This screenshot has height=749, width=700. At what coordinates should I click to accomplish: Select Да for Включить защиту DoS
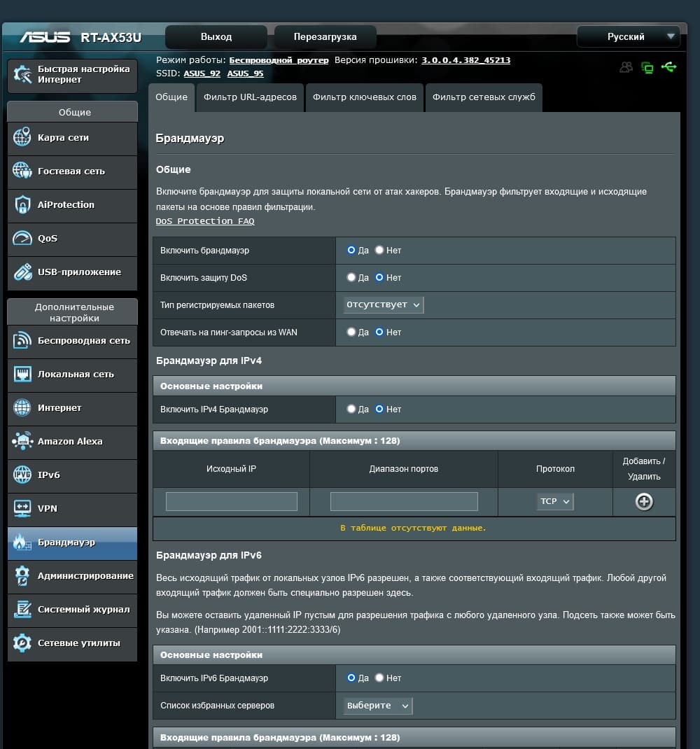[x=351, y=277]
